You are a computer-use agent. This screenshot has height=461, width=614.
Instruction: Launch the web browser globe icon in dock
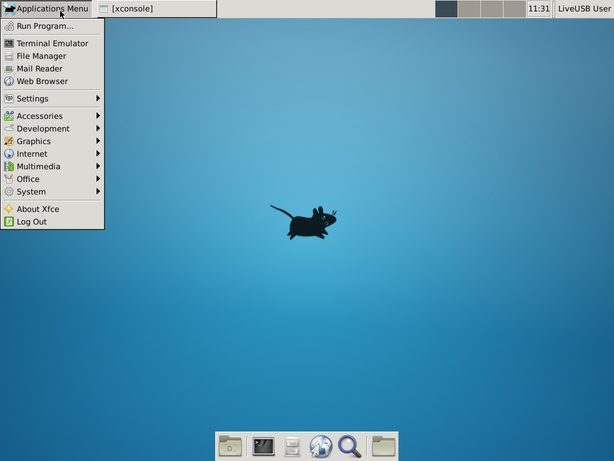click(320, 446)
